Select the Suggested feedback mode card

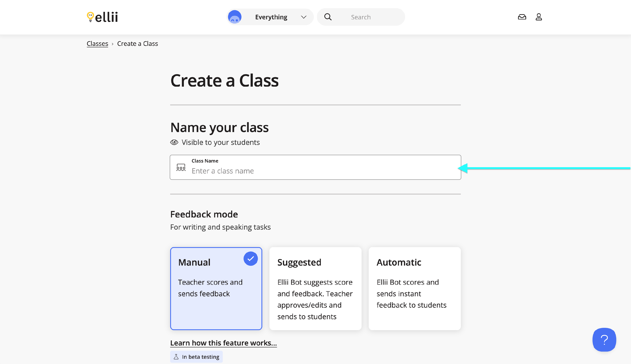click(x=315, y=289)
